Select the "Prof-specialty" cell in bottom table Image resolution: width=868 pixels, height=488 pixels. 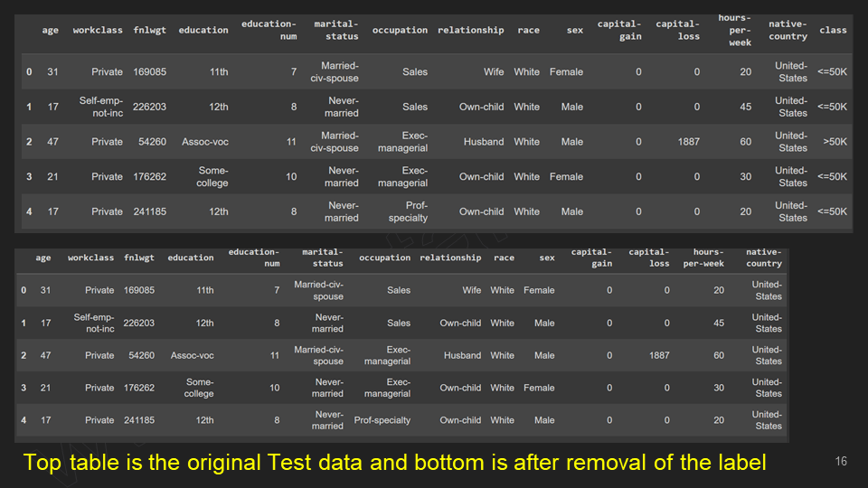[x=382, y=420]
